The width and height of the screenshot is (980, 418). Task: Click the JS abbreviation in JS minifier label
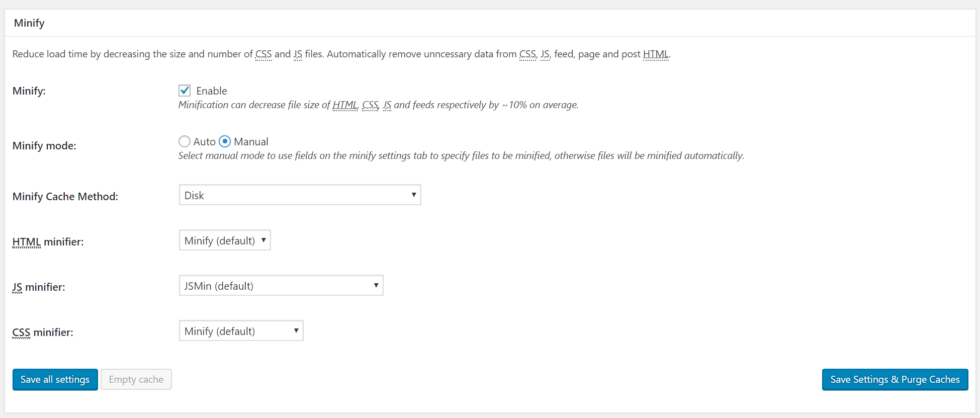coord(17,287)
